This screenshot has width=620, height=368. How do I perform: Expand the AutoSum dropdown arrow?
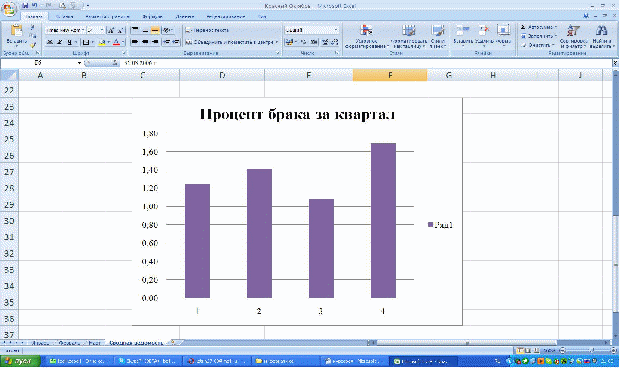click(555, 27)
